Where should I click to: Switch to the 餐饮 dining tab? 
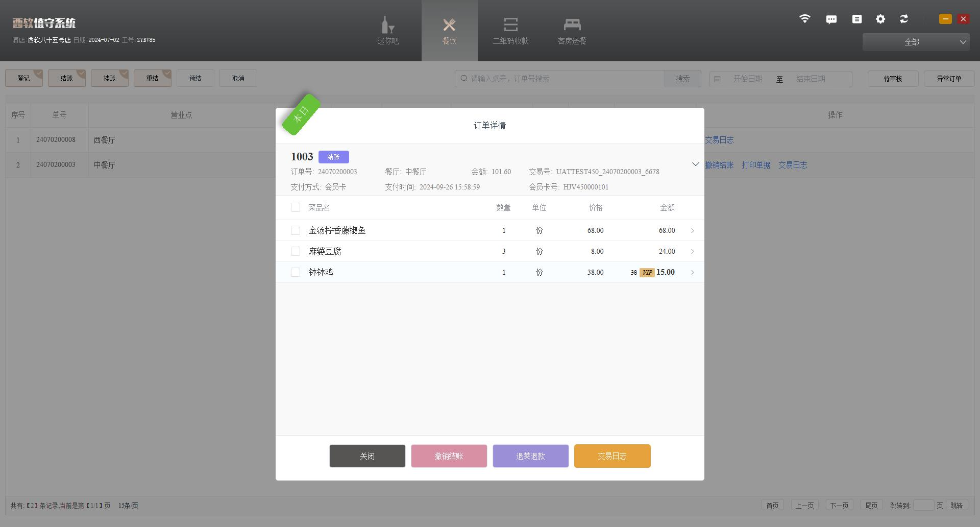coord(449,31)
